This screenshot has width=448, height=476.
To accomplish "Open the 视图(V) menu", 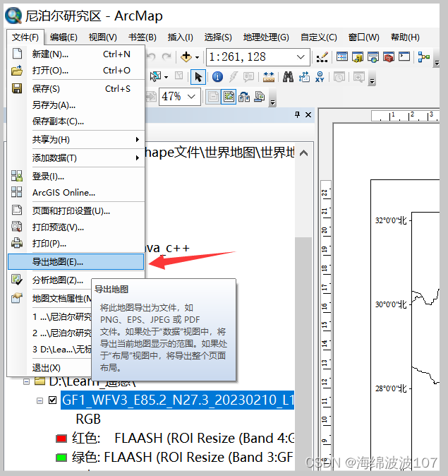I will (x=103, y=37).
